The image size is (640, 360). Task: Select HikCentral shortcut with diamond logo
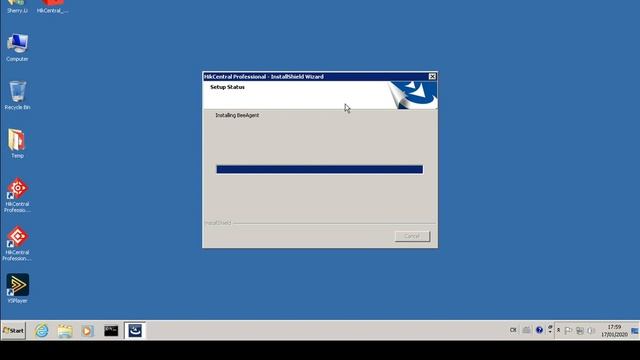[x=17, y=244]
